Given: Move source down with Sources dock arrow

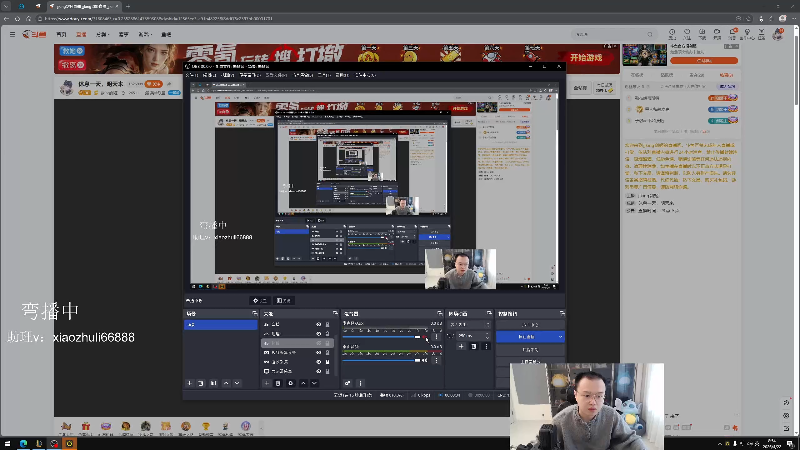Looking at the screenshot, I should tap(314, 383).
